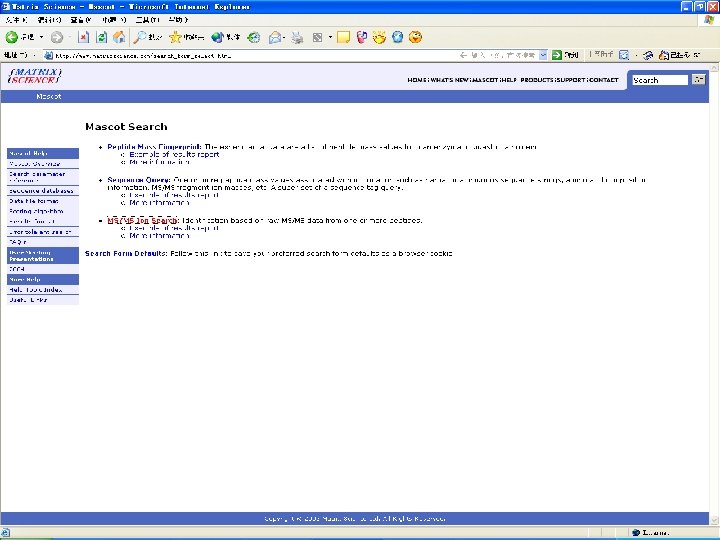This screenshot has width=720, height=540.
Task: Click the yellow grinning face toolbar icon
Action: coord(379,37)
